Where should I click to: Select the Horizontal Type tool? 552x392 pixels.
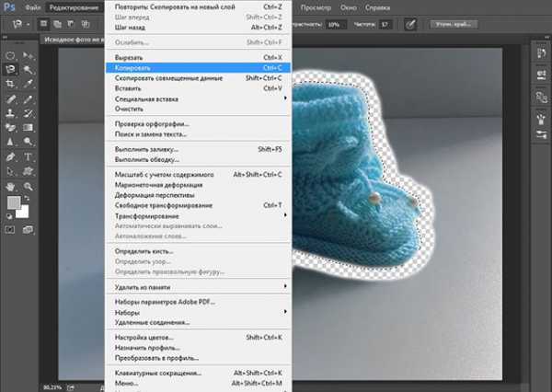(29, 156)
